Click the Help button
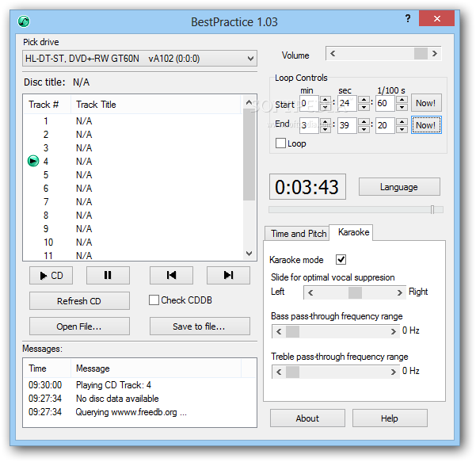Screen dimensions: 476x462 click(390, 418)
